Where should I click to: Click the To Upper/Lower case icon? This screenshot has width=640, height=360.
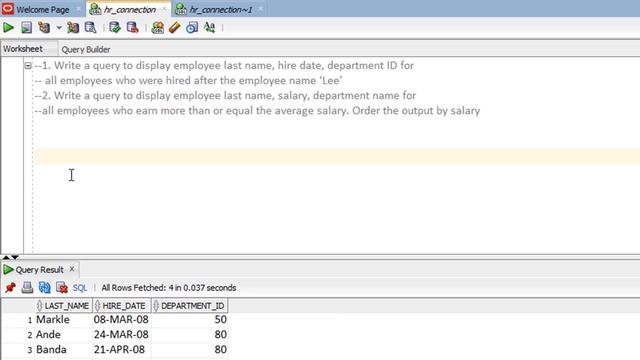coord(209,28)
